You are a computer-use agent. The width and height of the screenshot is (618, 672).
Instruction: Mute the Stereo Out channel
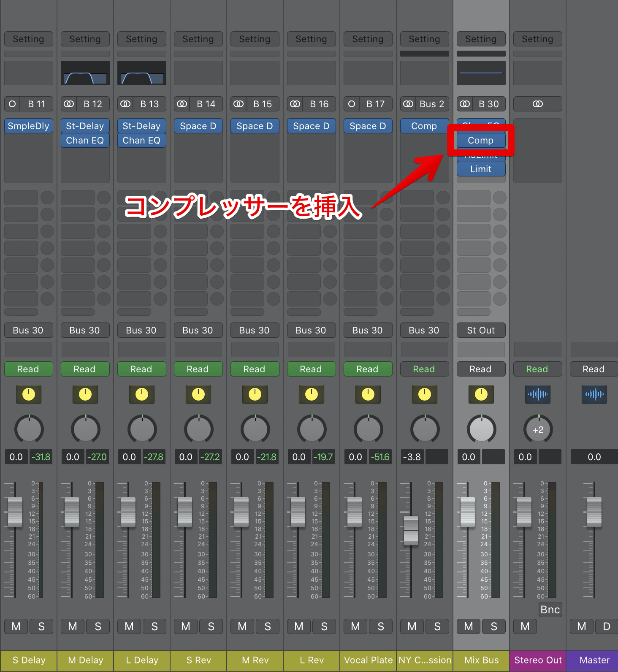[525, 626]
